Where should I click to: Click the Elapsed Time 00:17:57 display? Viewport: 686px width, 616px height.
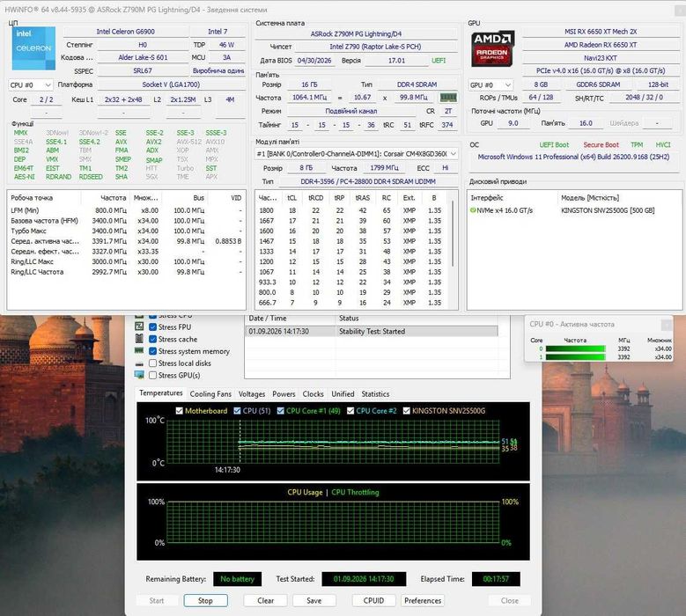tap(496, 579)
